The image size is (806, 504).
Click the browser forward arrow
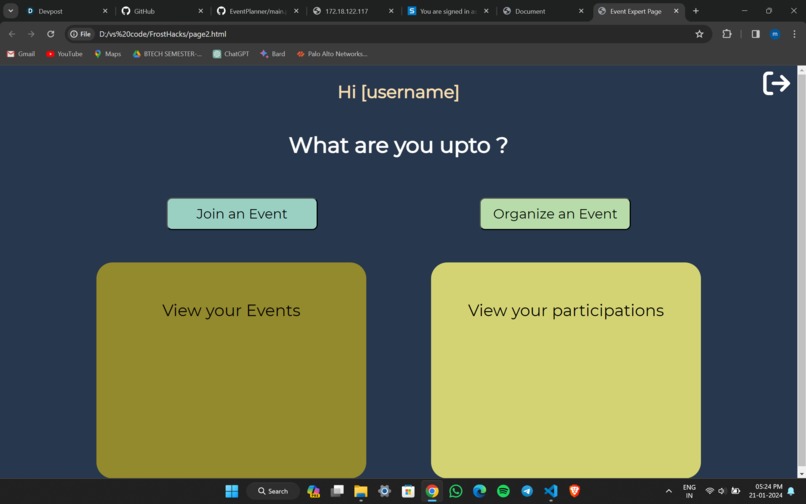pos(31,34)
